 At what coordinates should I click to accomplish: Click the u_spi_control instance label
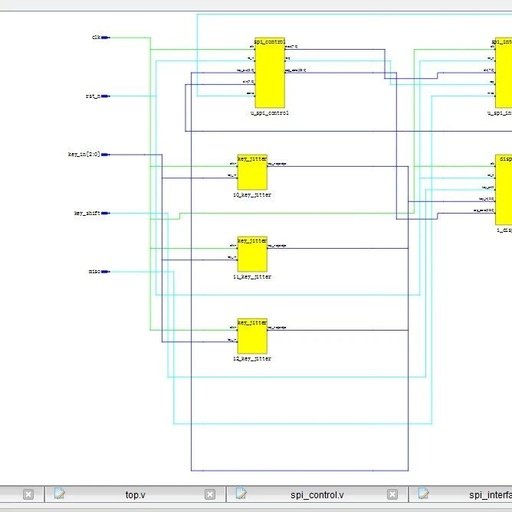270,113
